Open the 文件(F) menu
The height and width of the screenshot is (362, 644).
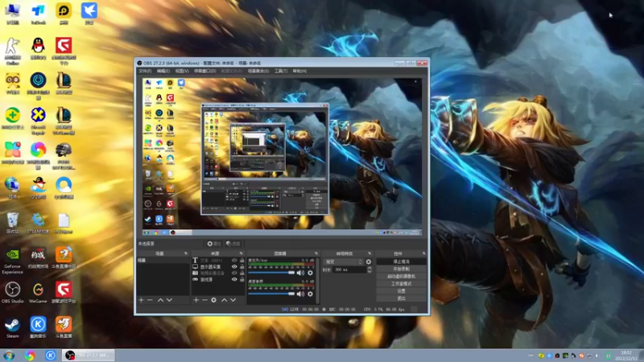pyautogui.click(x=145, y=71)
